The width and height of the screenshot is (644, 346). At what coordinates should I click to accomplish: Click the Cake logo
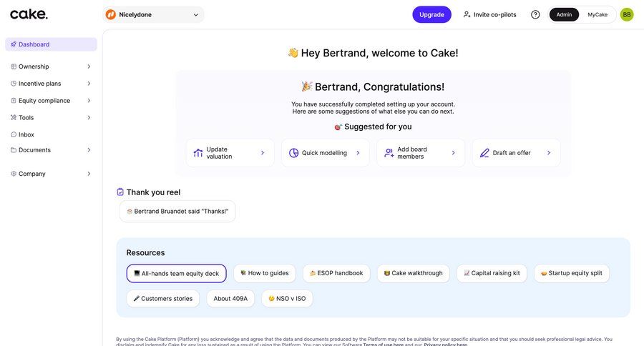click(29, 14)
